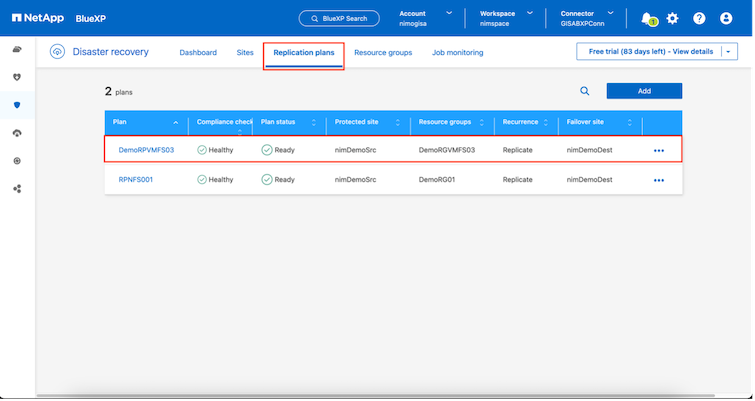Sort by the Plan column header

pos(121,122)
